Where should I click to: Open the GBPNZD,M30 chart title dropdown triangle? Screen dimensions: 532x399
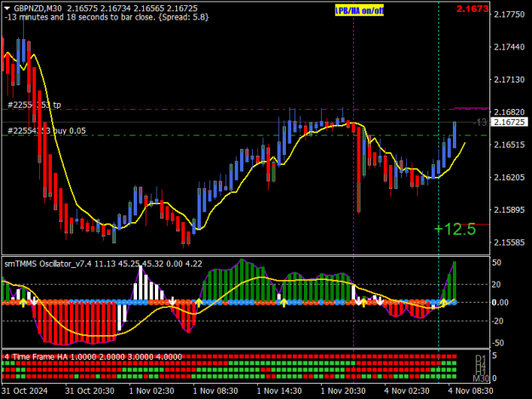point(7,9)
